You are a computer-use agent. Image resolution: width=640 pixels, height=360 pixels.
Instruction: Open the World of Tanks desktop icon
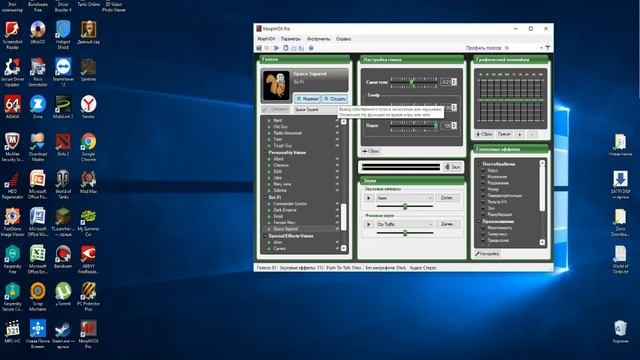pyautogui.click(x=63, y=184)
